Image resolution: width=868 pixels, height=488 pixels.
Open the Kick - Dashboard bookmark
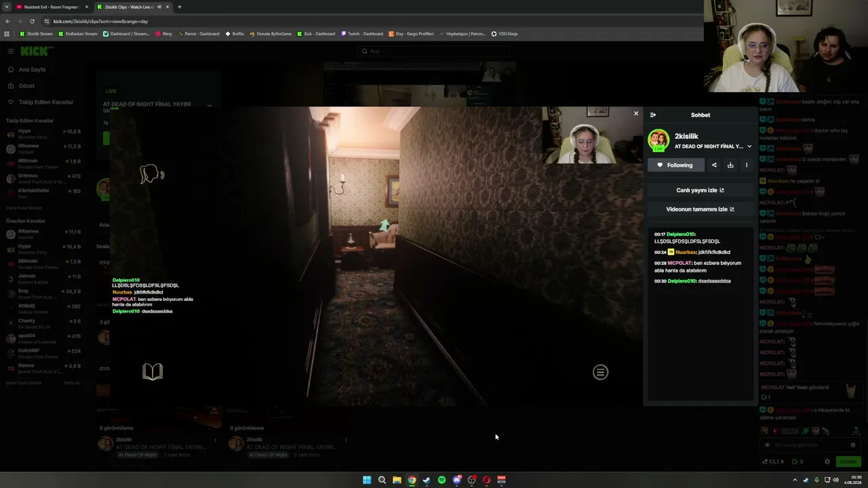click(x=316, y=34)
